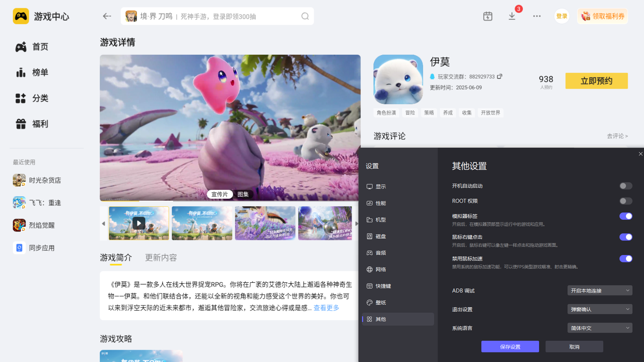Image resolution: width=644 pixels, height=362 pixels.
Task: Open the calendar/check-in icon in top bar
Action: 488,16
